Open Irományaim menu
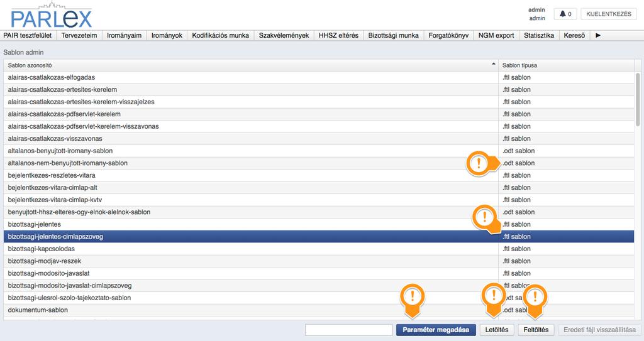The height and width of the screenshot is (341, 644). pos(124,35)
